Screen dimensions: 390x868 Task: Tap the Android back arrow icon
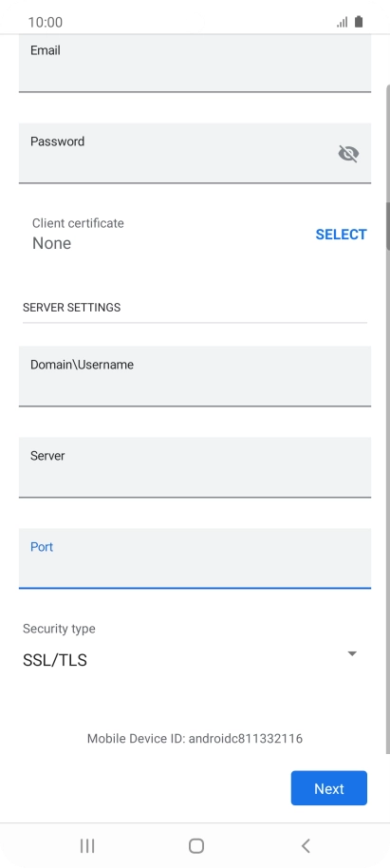pyautogui.click(x=306, y=845)
